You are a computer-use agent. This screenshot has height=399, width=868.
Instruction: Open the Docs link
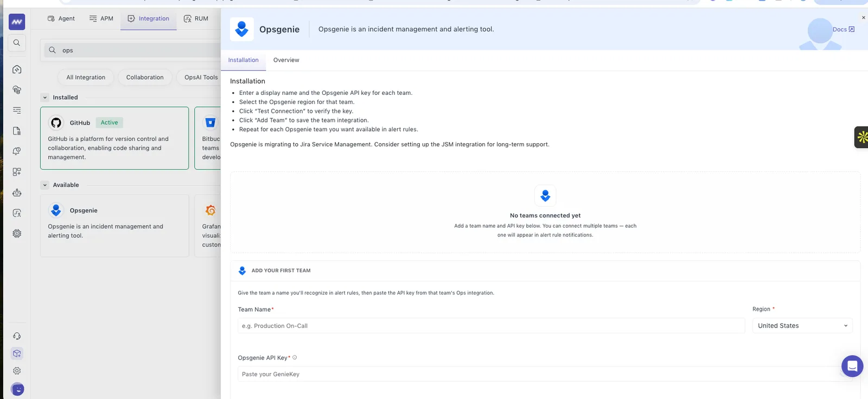(x=844, y=29)
